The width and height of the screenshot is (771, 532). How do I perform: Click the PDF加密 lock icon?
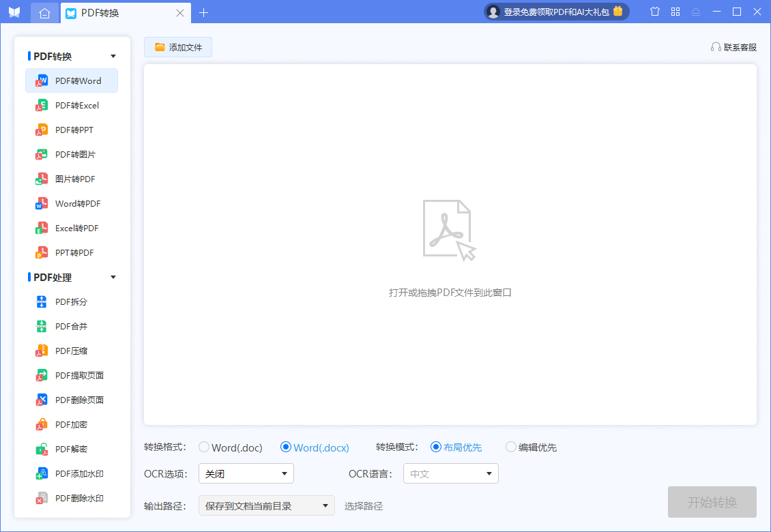pyautogui.click(x=42, y=425)
